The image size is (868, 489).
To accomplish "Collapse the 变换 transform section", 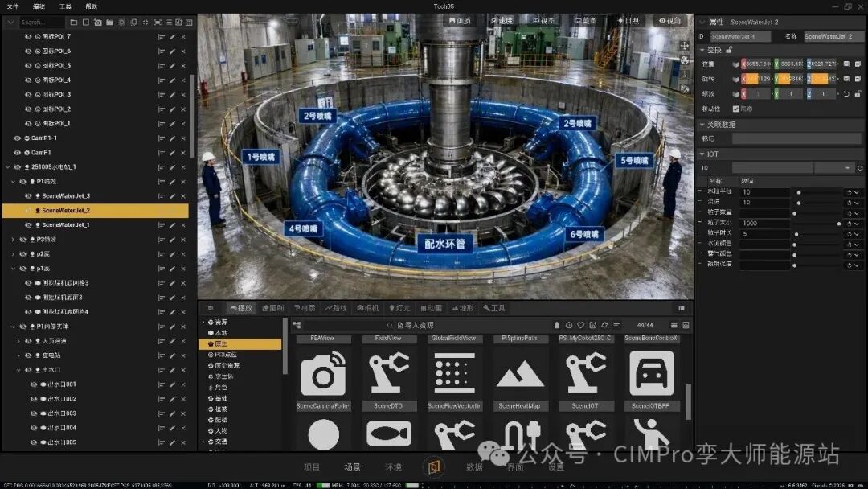I will tap(702, 50).
